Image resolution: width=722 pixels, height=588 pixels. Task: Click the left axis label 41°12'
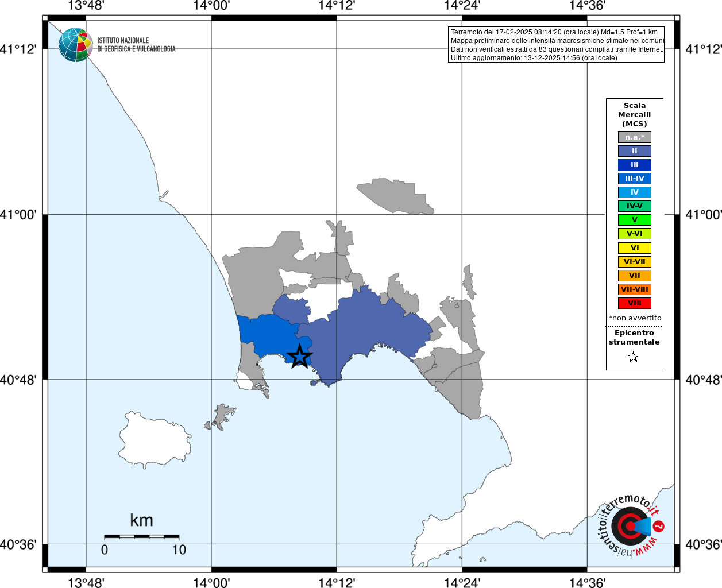pos(18,49)
